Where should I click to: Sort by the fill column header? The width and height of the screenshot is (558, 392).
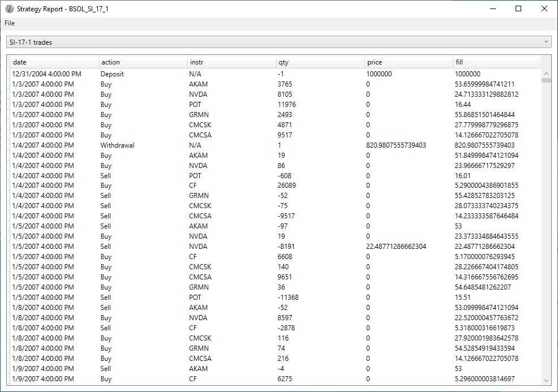coord(497,62)
